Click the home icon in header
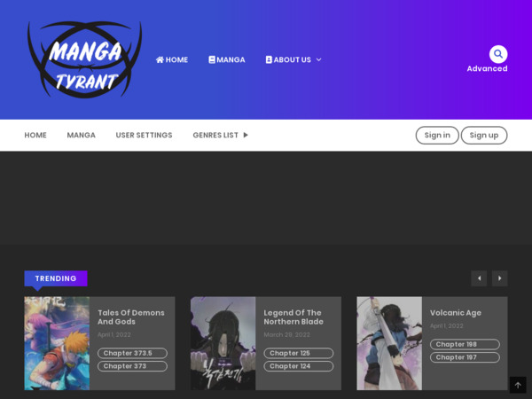Viewport: 532px width, 399px height. [160, 59]
